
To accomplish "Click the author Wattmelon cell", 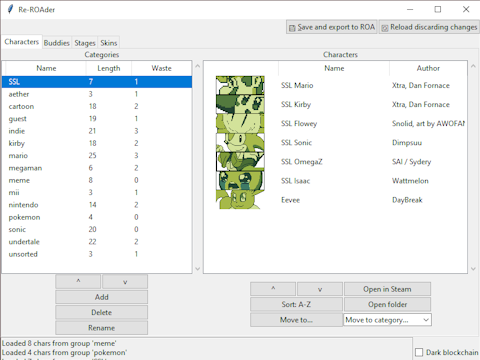I will point(410,181).
